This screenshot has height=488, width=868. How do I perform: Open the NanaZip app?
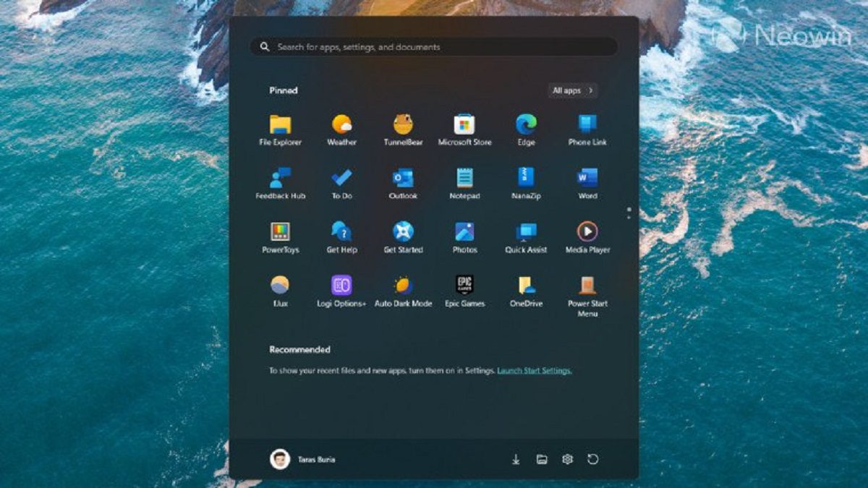click(526, 184)
